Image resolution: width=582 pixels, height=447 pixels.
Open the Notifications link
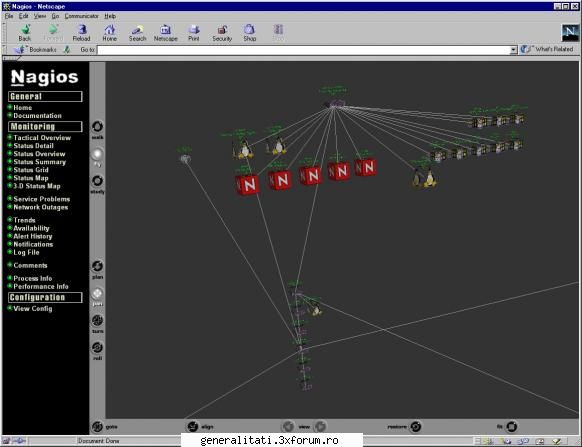pyautogui.click(x=33, y=245)
